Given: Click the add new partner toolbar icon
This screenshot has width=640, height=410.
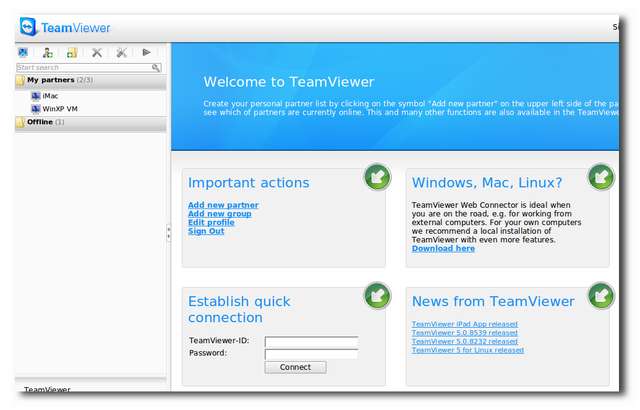Looking at the screenshot, I should 47,53.
